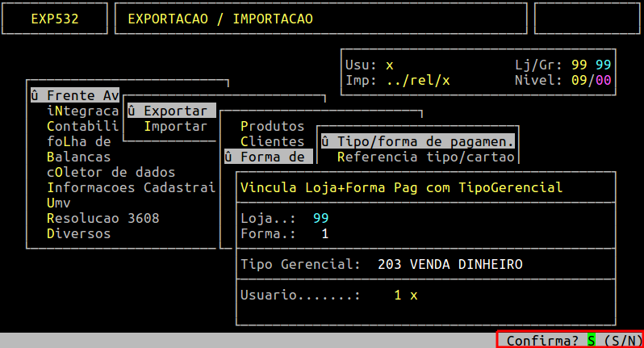This screenshot has height=348, width=644.
Task: Choose Clientes in export list
Action: (x=272, y=141)
